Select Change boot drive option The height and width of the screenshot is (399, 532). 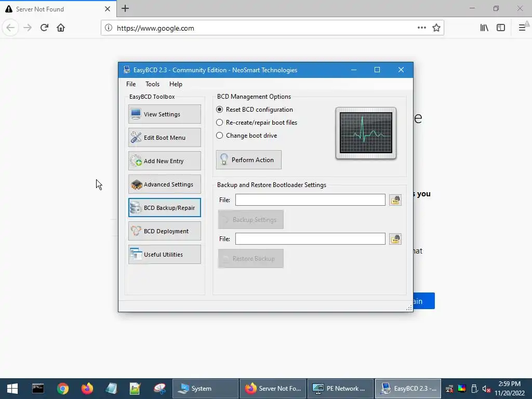tap(247, 136)
